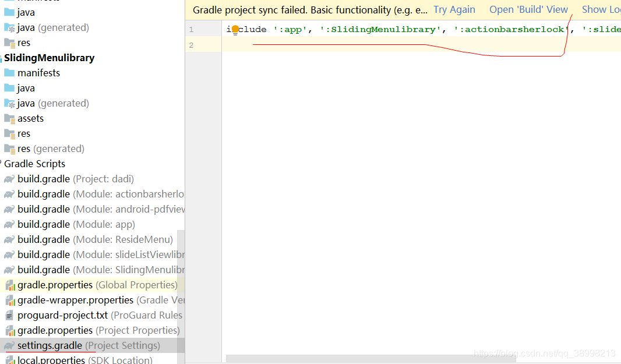The height and width of the screenshot is (364, 621).
Task: Open the java folder under SlidingMenulibrary
Action: [x=26, y=88]
